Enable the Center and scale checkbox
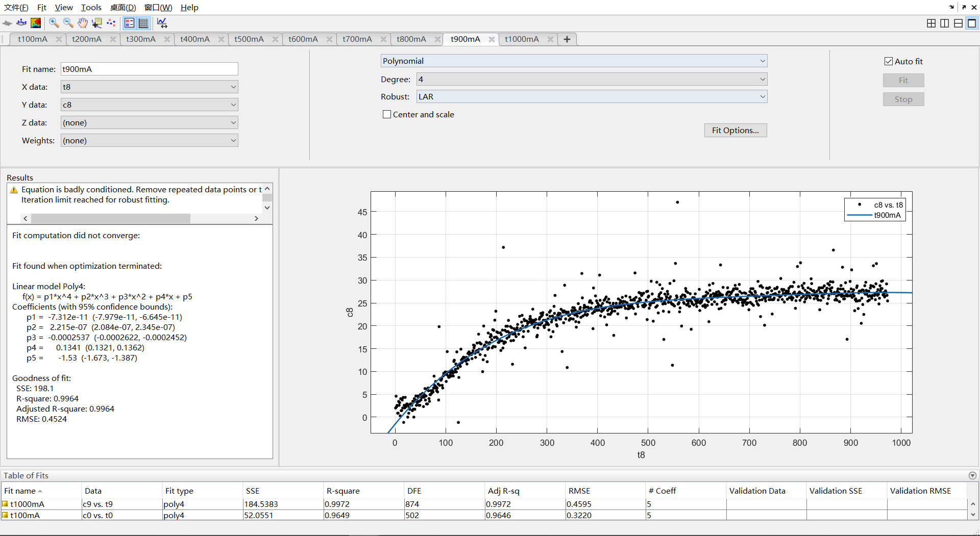980x536 pixels. [387, 114]
